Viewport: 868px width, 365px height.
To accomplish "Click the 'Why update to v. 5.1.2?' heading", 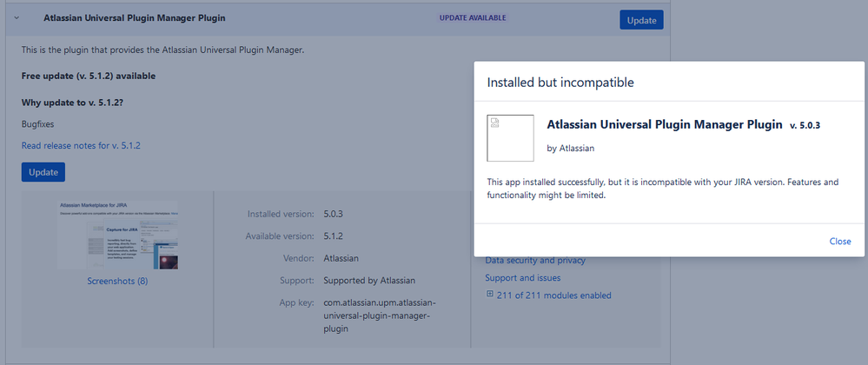I will pyautogui.click(x=72, y=103).
